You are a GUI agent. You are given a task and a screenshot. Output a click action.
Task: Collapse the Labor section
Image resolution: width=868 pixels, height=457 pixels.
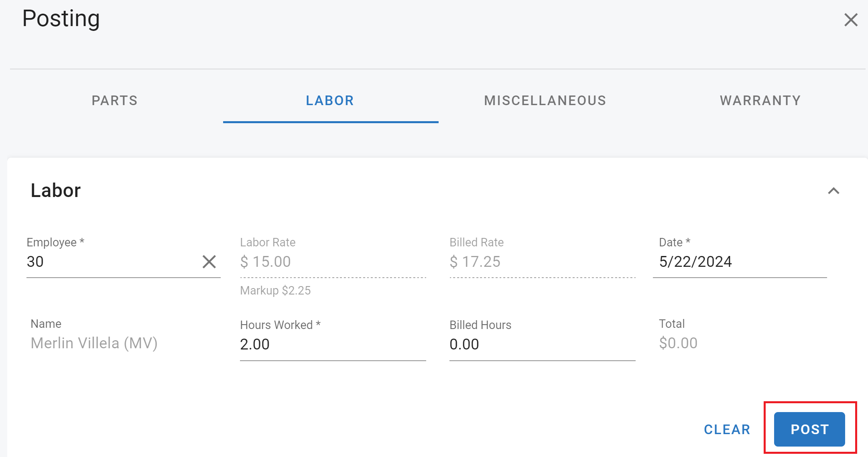833,191
